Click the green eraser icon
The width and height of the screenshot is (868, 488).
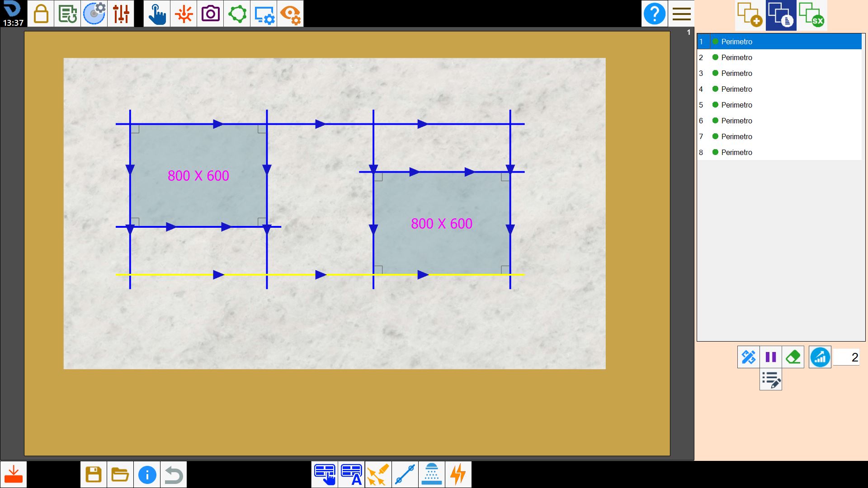(793, 357)
